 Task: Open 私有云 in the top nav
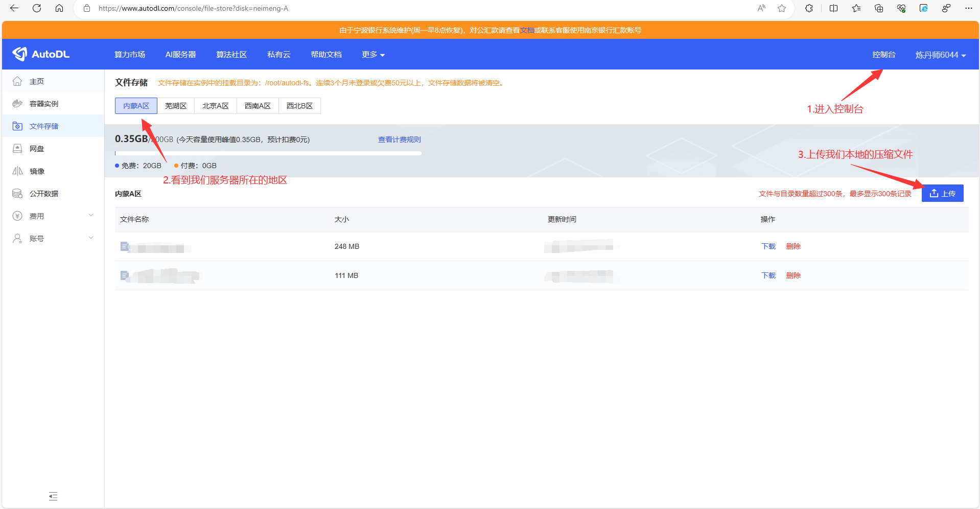(278, 55)
